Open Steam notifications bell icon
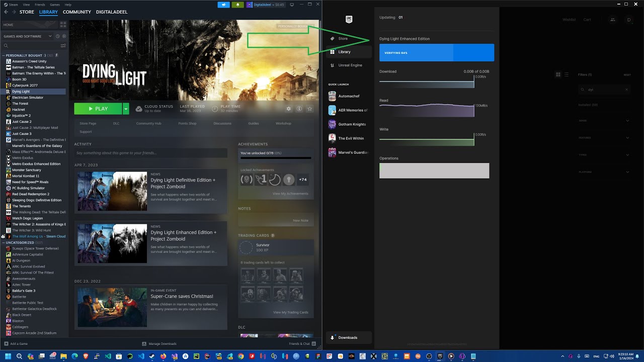The width and height of the screenshot is (644, 362). tap(237, 5)
